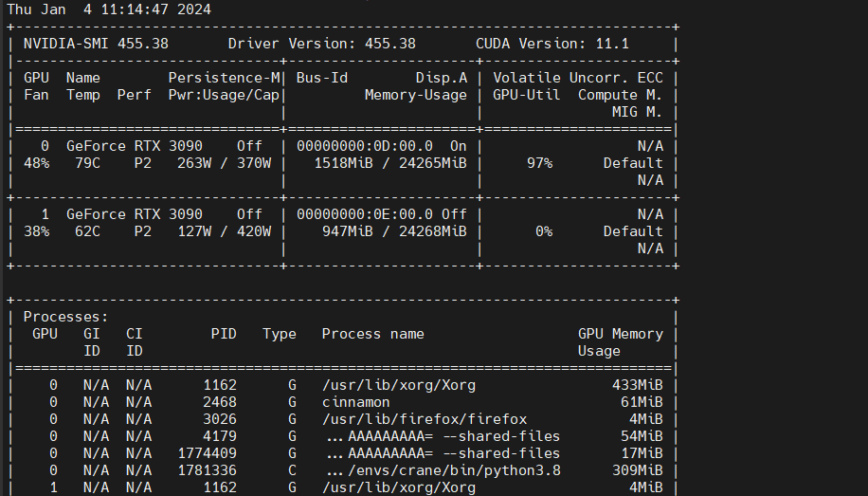This screenshot has height=496, width=868.
Task: Select Disp.A value On for GPU 0
Action: pyautogui.click(x=459, y=146)
